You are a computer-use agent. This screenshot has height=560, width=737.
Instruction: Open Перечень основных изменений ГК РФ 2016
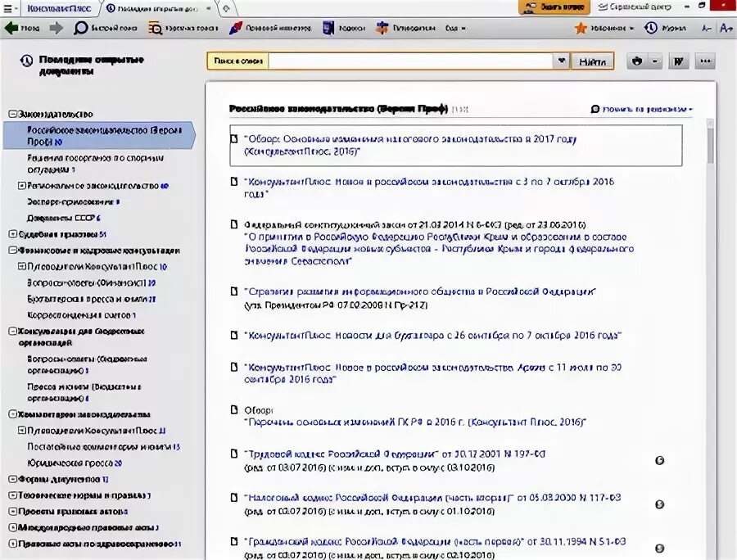point(415,422)
